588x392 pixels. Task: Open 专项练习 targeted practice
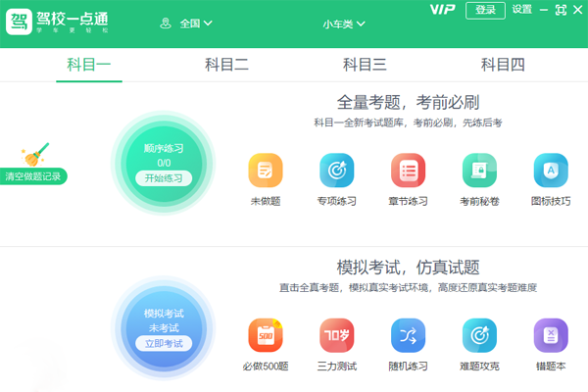pyautogui.click(x=336, y=171)
